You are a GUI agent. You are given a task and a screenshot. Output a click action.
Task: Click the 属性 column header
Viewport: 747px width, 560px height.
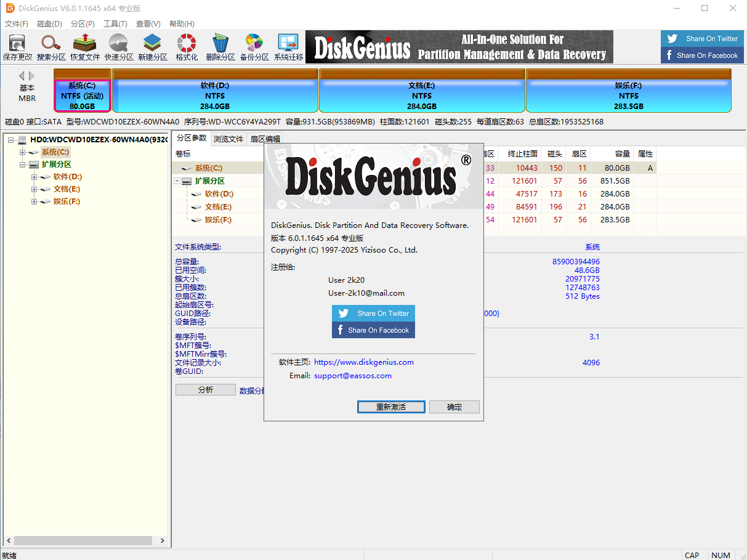645,153
